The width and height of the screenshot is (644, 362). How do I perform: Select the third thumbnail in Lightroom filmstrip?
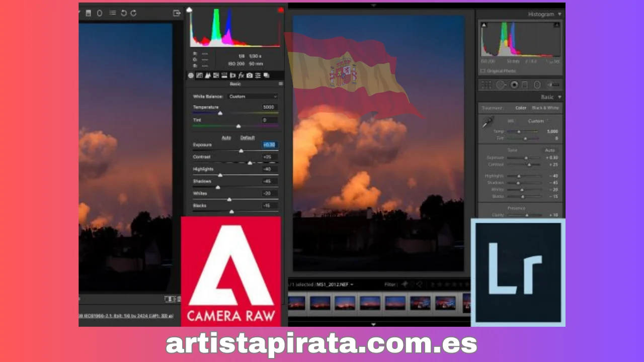pos(345,303)
